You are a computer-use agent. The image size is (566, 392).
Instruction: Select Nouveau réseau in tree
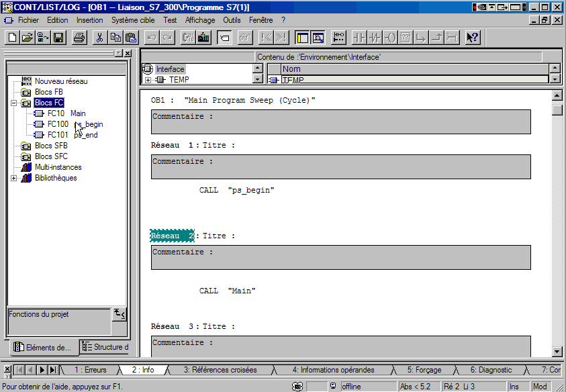(x=61, y=81)
